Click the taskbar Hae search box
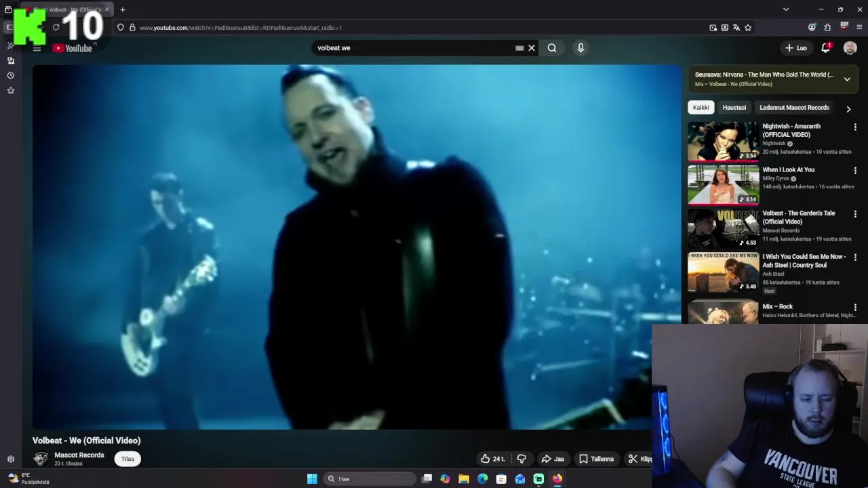868x488 pixels. click(x=370, y=479)
